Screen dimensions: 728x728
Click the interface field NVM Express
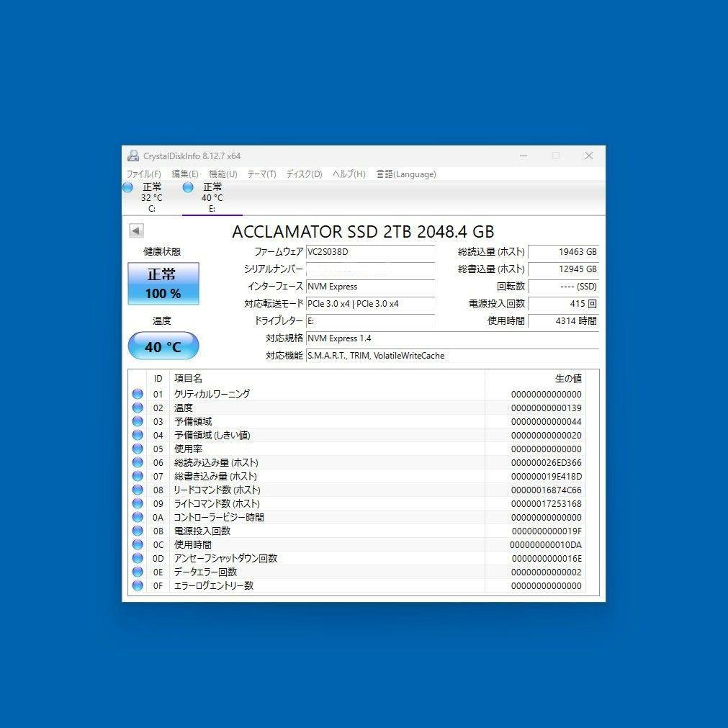(x=371, y=287)
